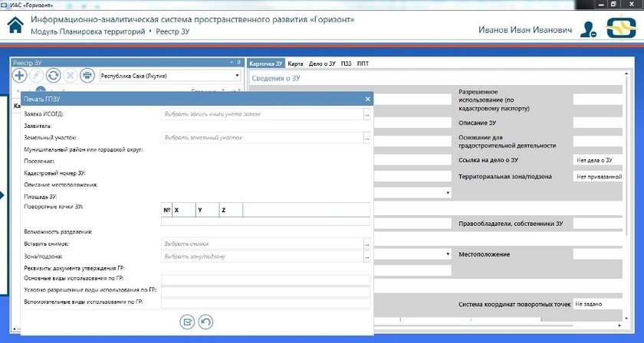Select the ППТ tab

coord(363,64)
